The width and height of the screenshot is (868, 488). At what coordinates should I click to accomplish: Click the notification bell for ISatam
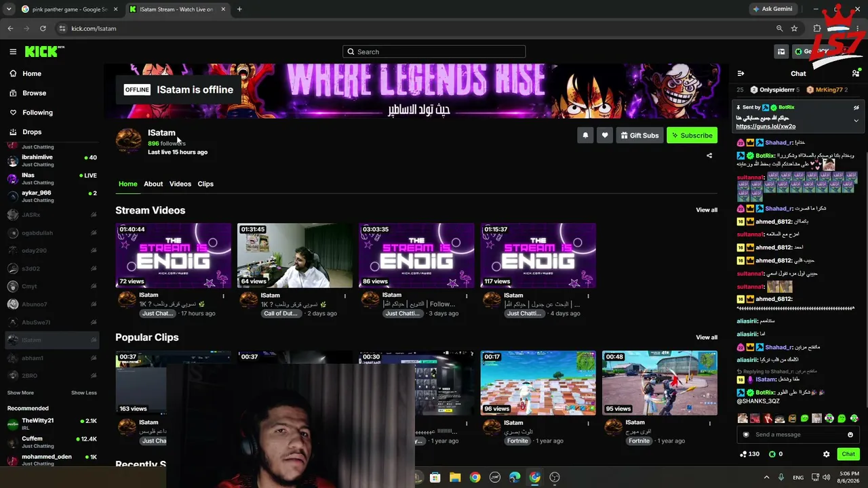(585, 136)
